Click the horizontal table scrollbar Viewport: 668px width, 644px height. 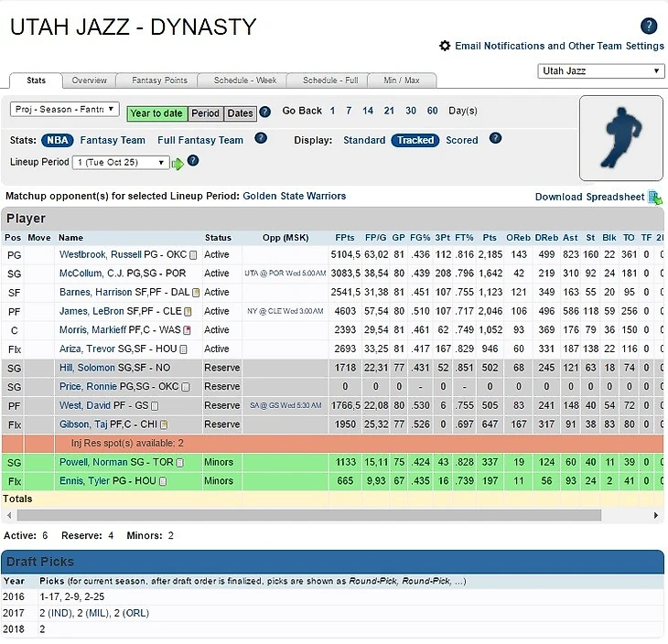click(309, 515)
